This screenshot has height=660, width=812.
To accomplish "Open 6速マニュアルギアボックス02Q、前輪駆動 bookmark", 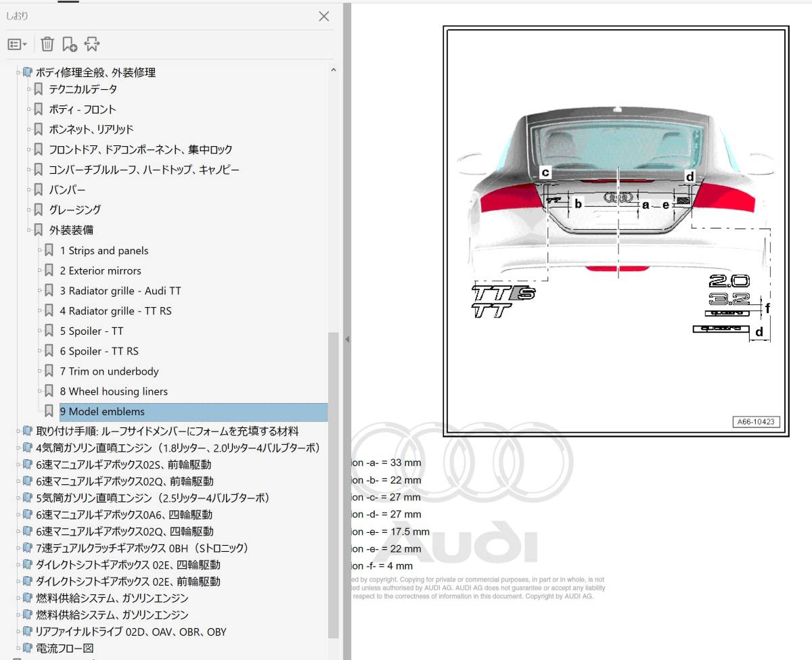I will (125, 481).
